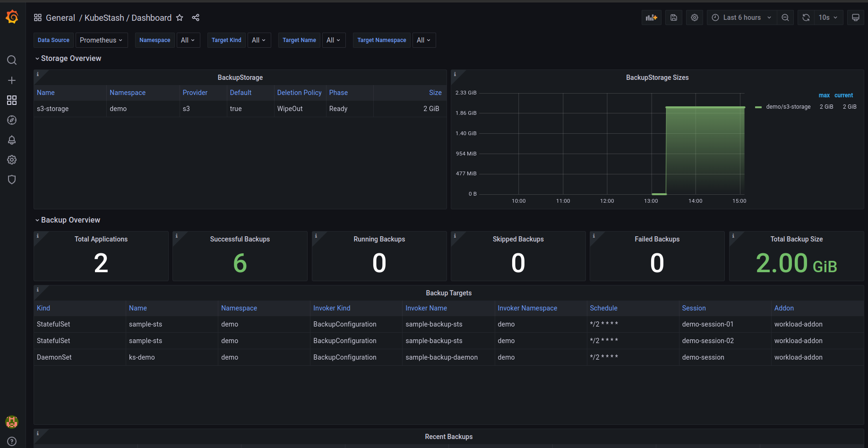Open the Create menu with the plus icon
The width and height of the screenshot is (868, 448).
point(12,80)
